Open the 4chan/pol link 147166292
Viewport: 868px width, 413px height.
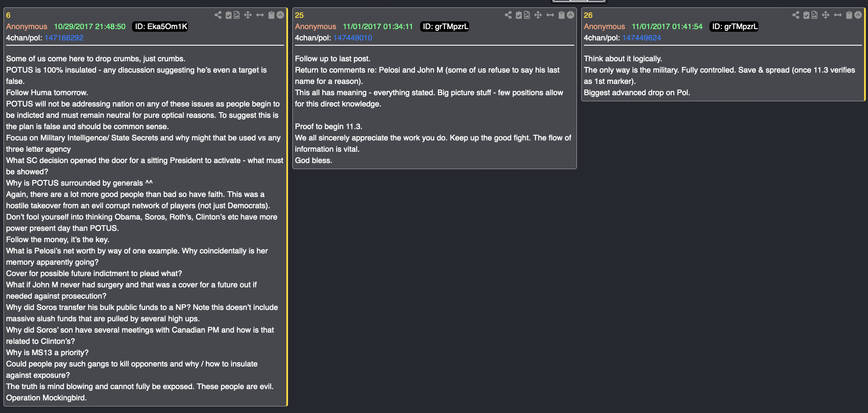tap(64, 38)
